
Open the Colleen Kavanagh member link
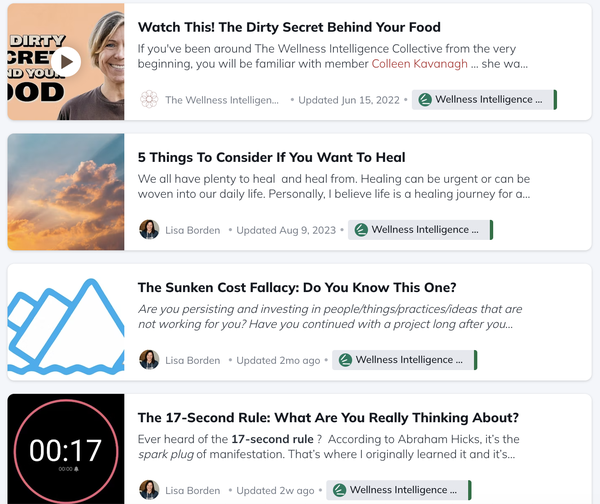[419, 64]
